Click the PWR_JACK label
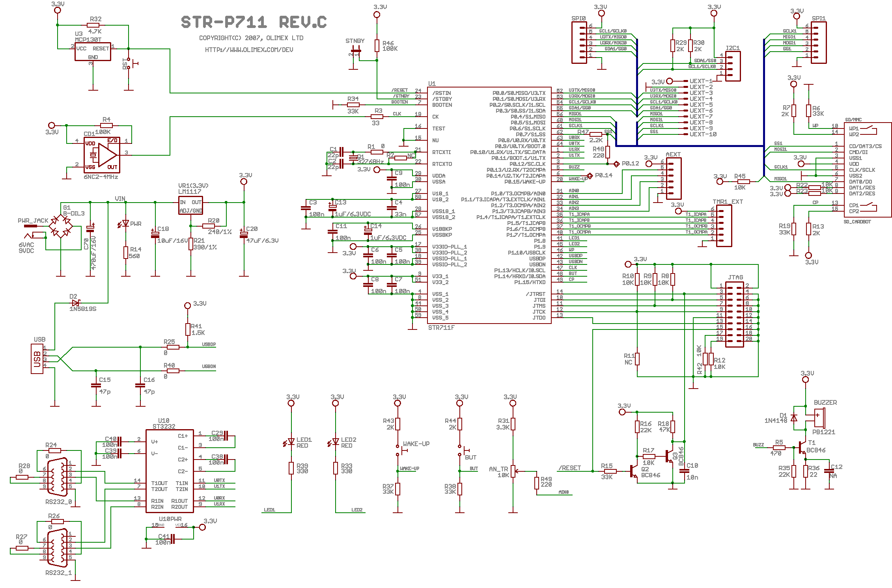Image resolution: width=892 pixels, height=588 pixels. tap(33, 221)
